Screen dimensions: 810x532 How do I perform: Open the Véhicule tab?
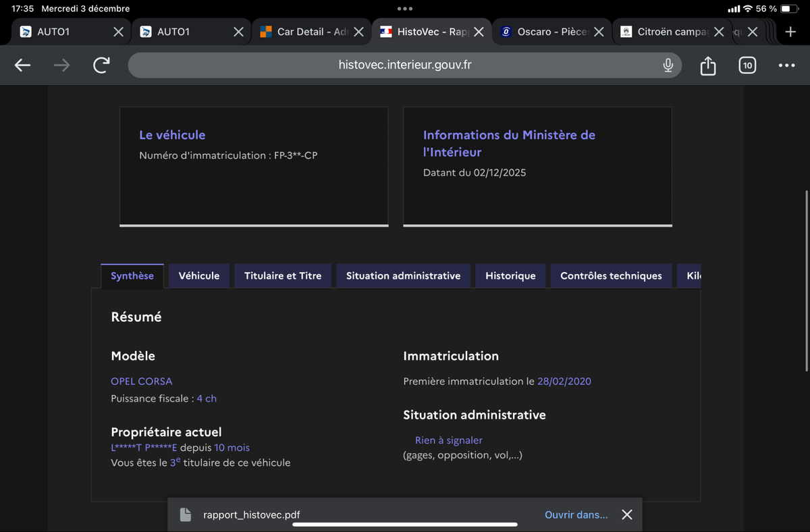199,275
